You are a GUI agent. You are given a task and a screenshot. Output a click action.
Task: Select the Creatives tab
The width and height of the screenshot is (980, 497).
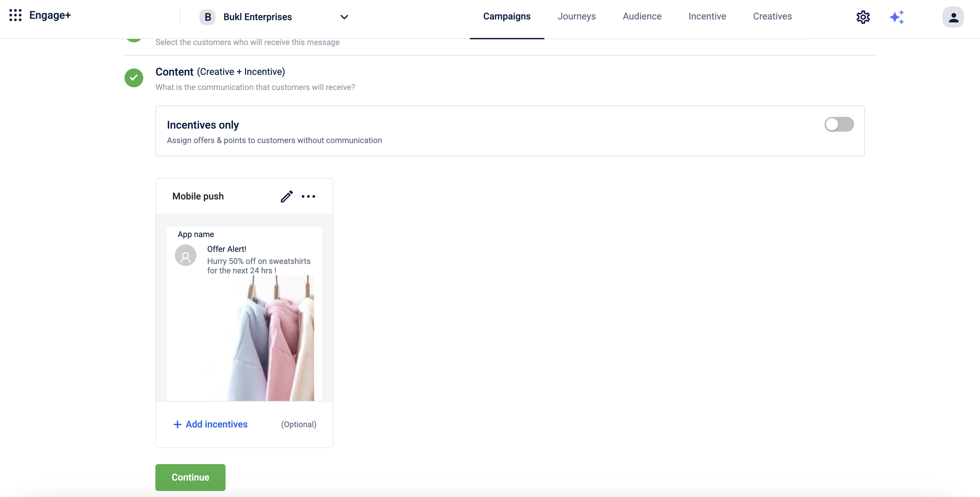pos(772,16)
